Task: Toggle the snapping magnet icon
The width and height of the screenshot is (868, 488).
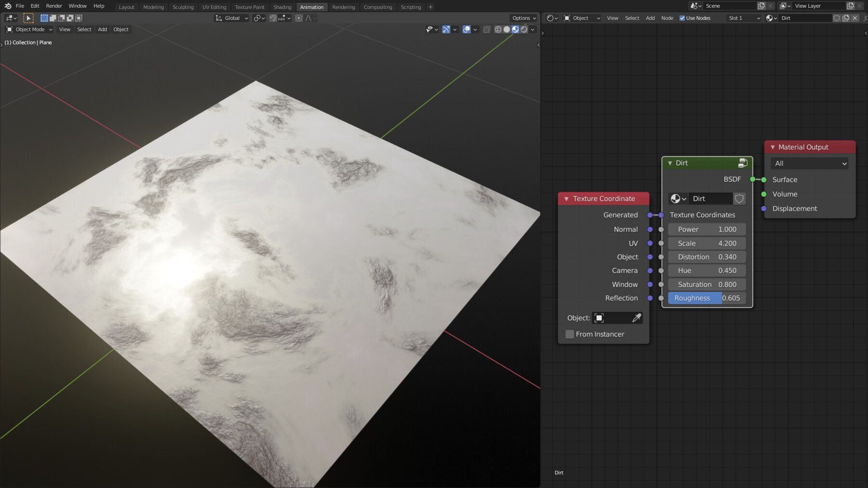Action: 273,18
